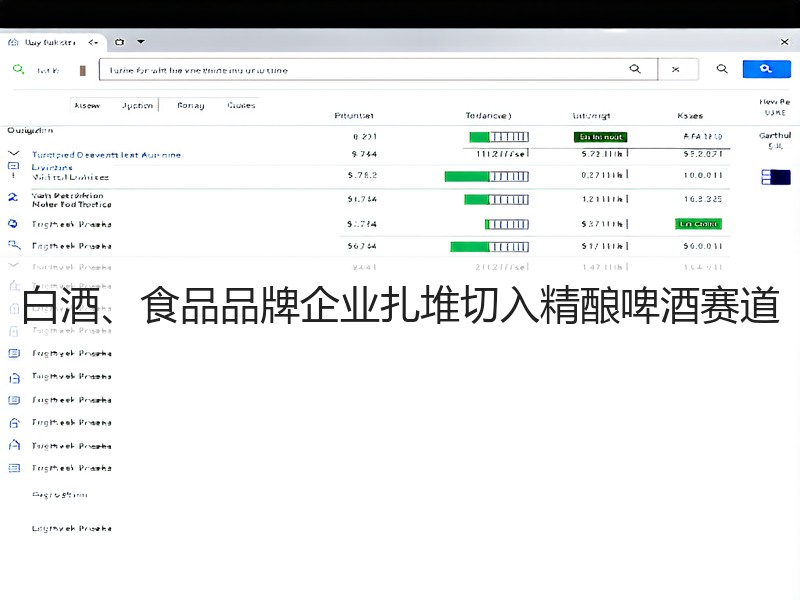The height and width of the screenshot is (600, 800).
Task: Sort by the Ptiuntset column header
Action: point(354,116)
